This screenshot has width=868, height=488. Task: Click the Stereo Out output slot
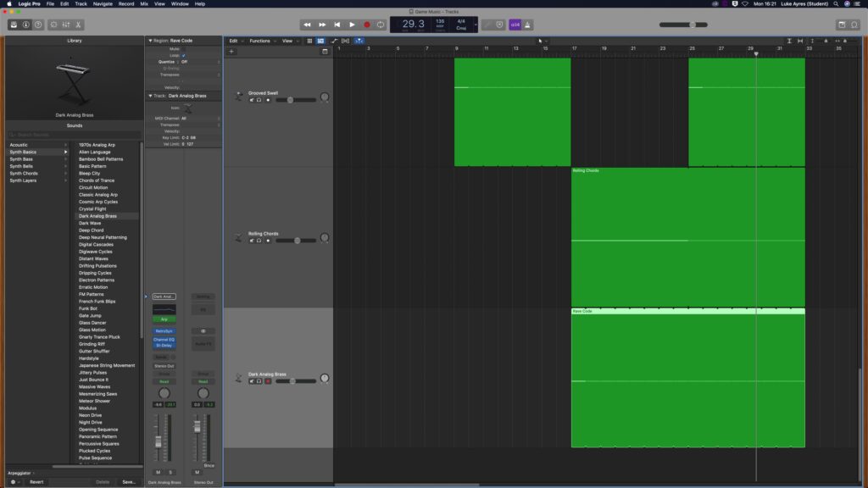pos(164,366)
